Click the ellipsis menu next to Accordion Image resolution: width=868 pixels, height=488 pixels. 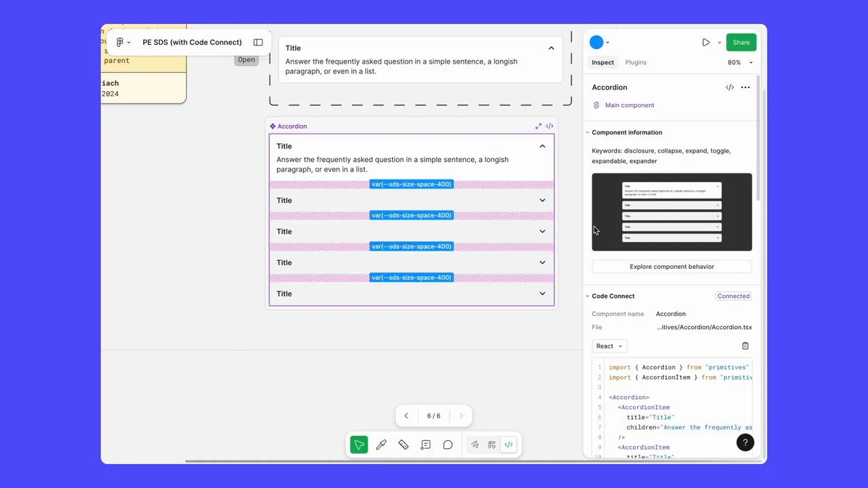745,87
